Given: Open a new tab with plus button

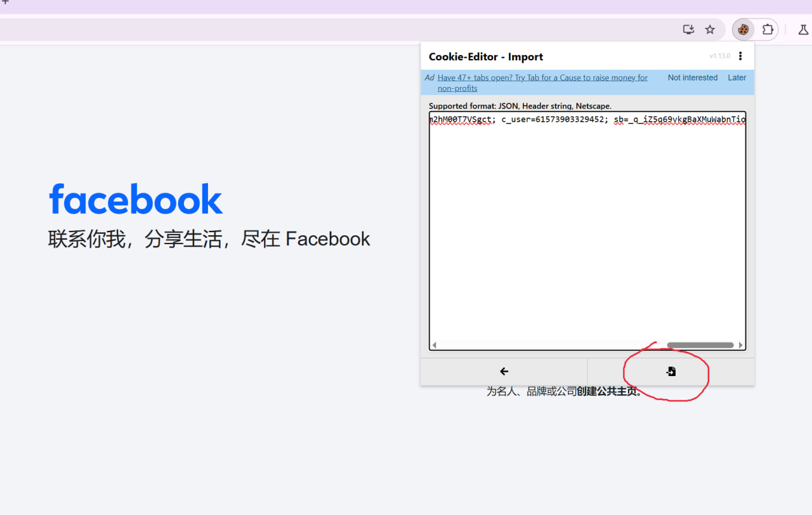Looking at the screenshot, I should coord(5,3).
